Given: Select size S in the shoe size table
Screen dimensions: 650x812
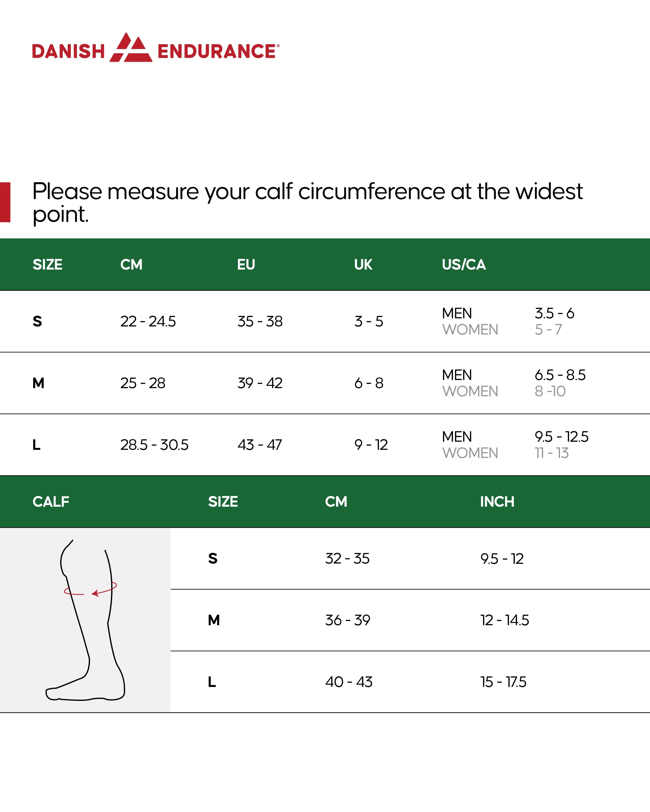Looking at the screenshot, I should click(x=37, y=321).
